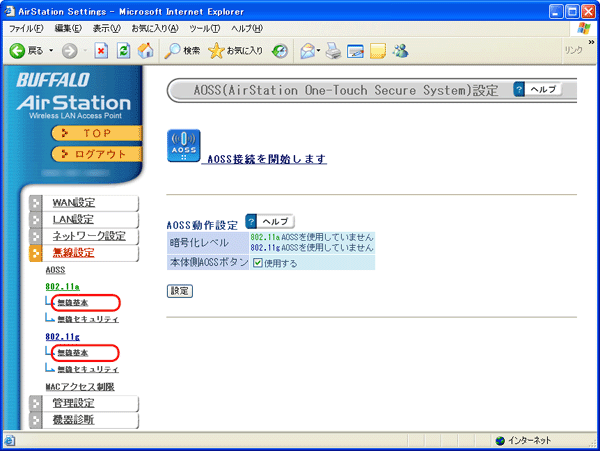The height and width of the screenshot is (451, 600).
Task: Open the ファイル(F) menu
Action: [x=26, y=29]
